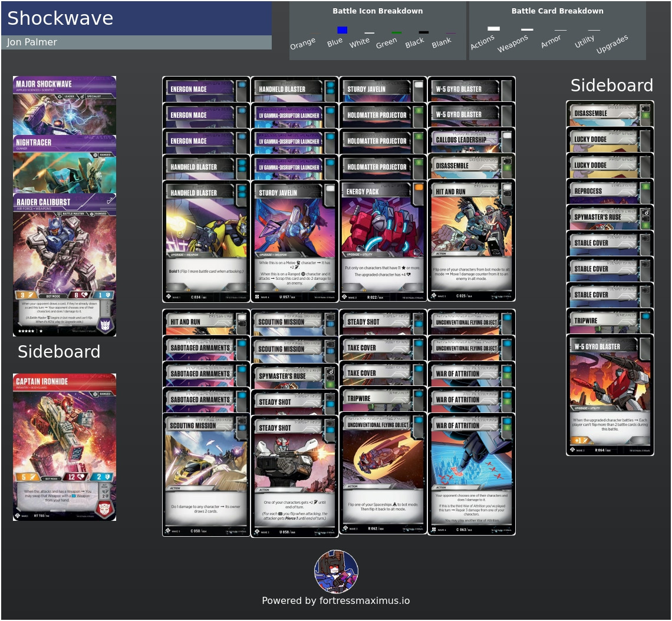Select the Reprocess card in the sideboard
This screenshot has width=672, height=621.
(x=610, y=191)
